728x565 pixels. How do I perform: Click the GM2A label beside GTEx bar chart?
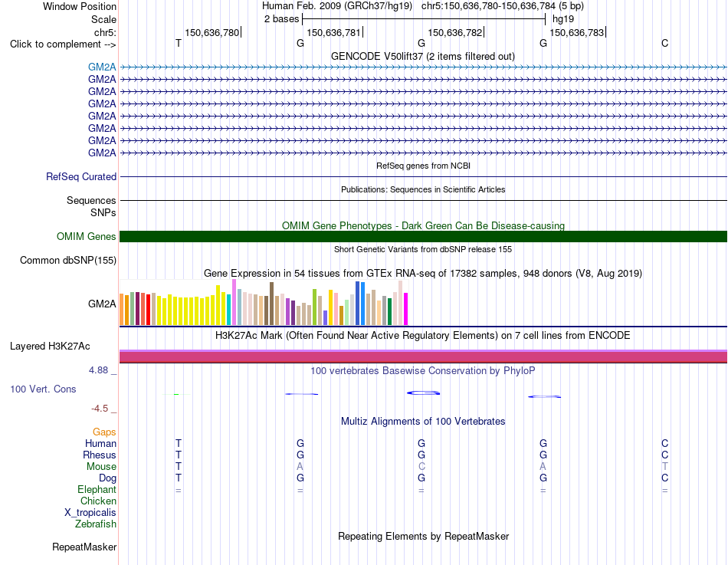(x=102, y=304)
